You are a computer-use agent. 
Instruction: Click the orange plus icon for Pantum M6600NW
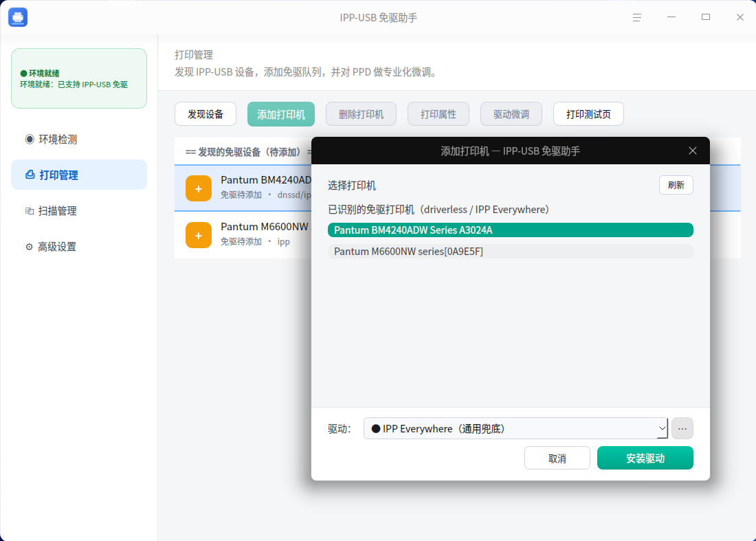click(x=199, y=235)
